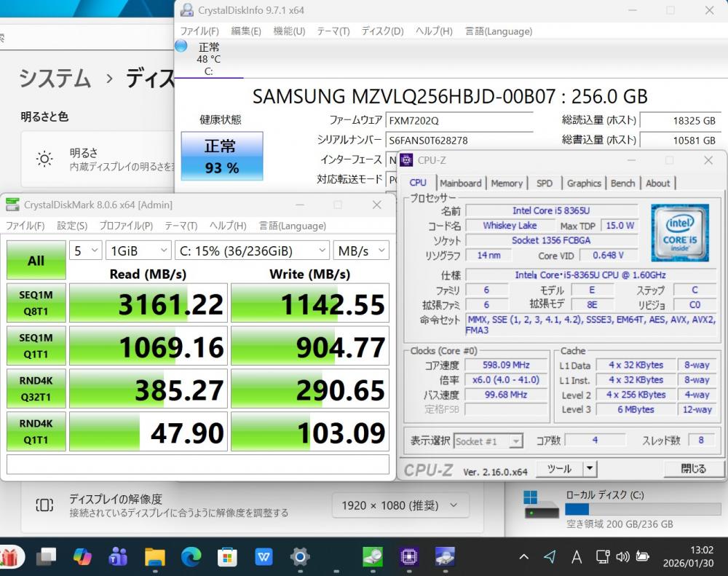The width and height of the screenshot is (728, 576).
Task: Expand the 1GiB test size dropdown
Action: click(138, 250)
